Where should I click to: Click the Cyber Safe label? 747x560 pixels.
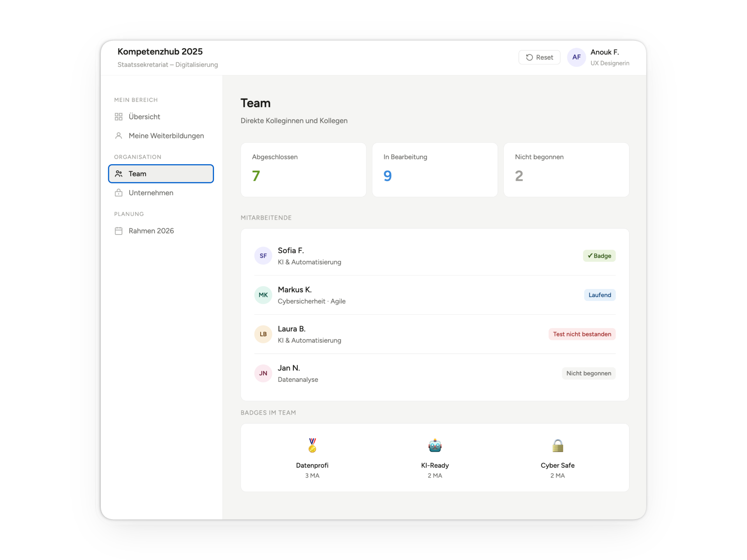point(558,465)
